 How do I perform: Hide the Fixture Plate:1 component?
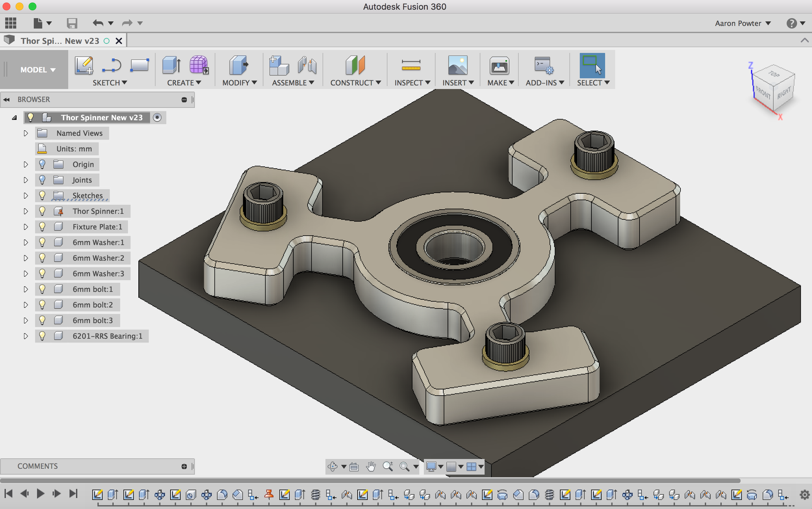point(42,227)
